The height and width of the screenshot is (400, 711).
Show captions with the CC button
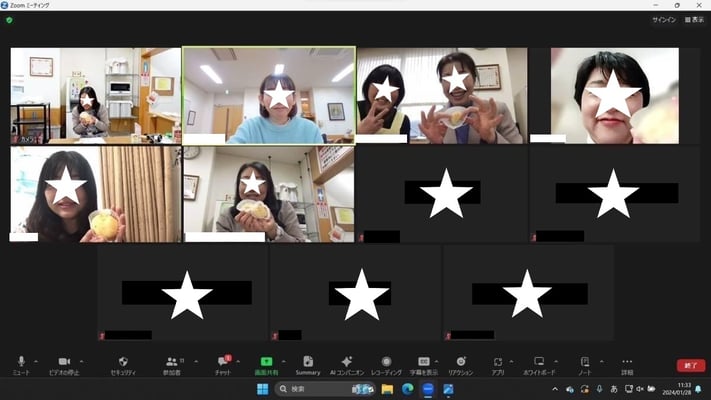[x=424, y=362]
